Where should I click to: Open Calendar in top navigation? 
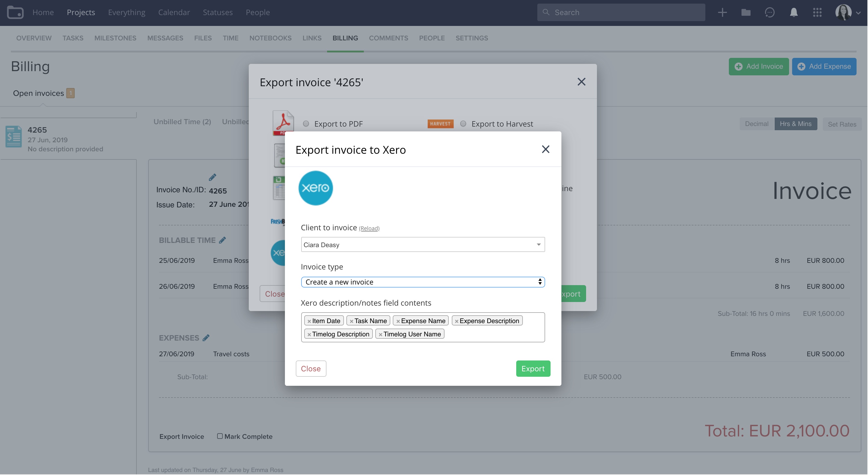174,12
